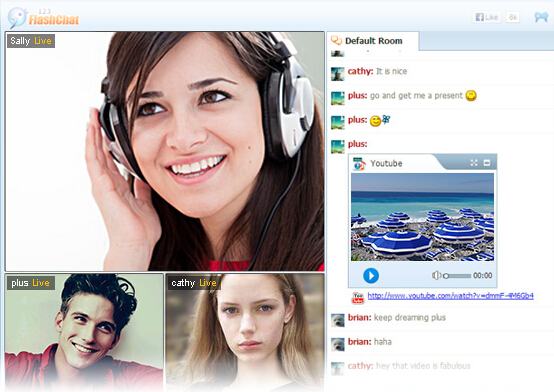The width and height of the screenshot is (554, 392).
Task: Click username cathy in 'It is nice' message
Action: tap(360, 71)
